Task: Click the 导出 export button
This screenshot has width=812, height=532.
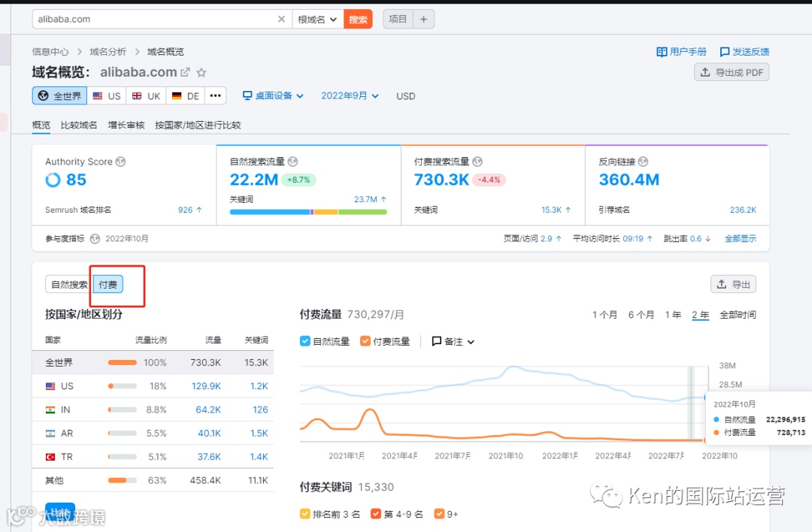Action: tap(733, 284)
